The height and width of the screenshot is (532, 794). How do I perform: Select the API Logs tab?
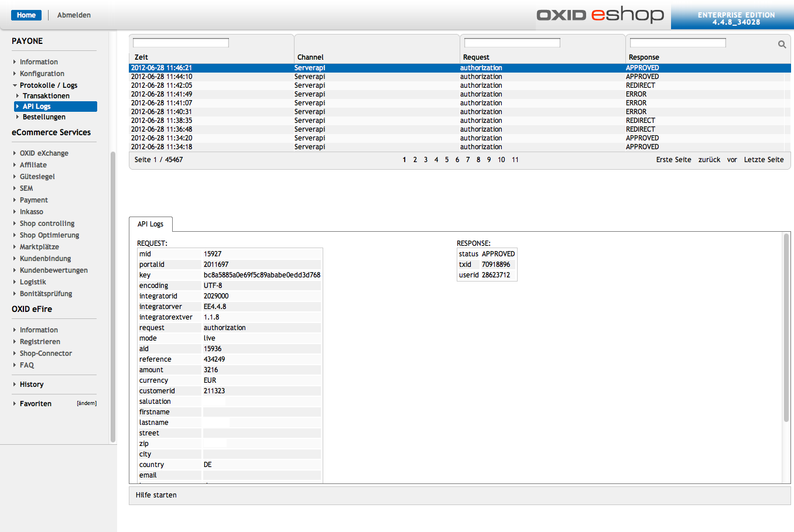coord(150,224)
